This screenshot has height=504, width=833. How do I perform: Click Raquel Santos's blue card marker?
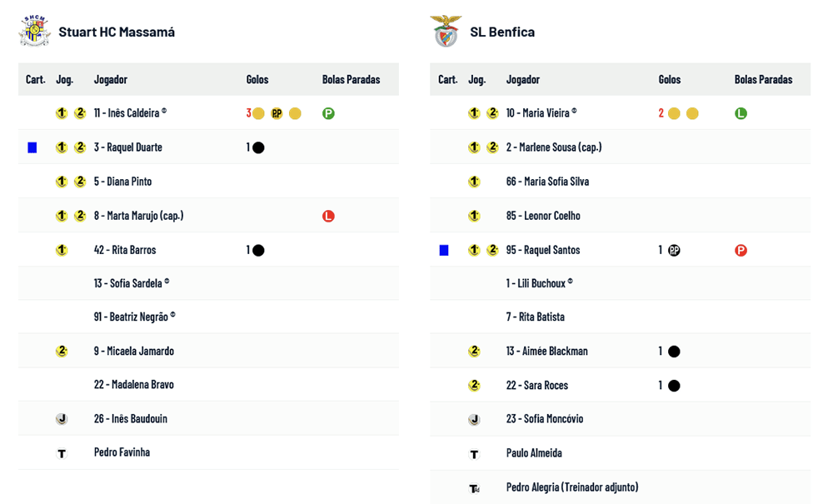tap(444, 250)
